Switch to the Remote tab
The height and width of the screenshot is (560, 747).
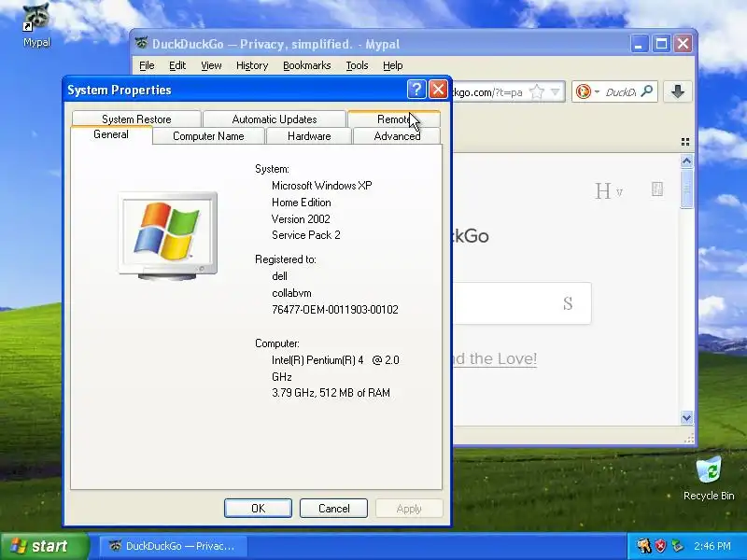(x=394, y=119)
